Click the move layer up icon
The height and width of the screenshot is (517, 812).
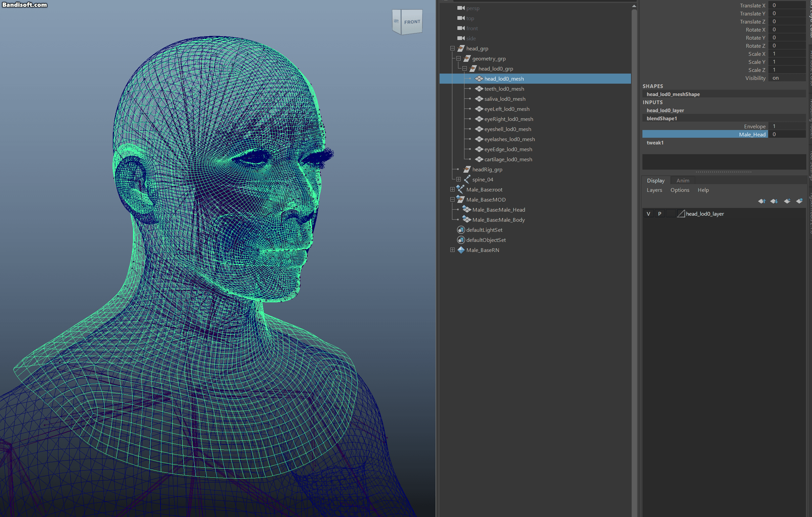(x=762, y=201)
